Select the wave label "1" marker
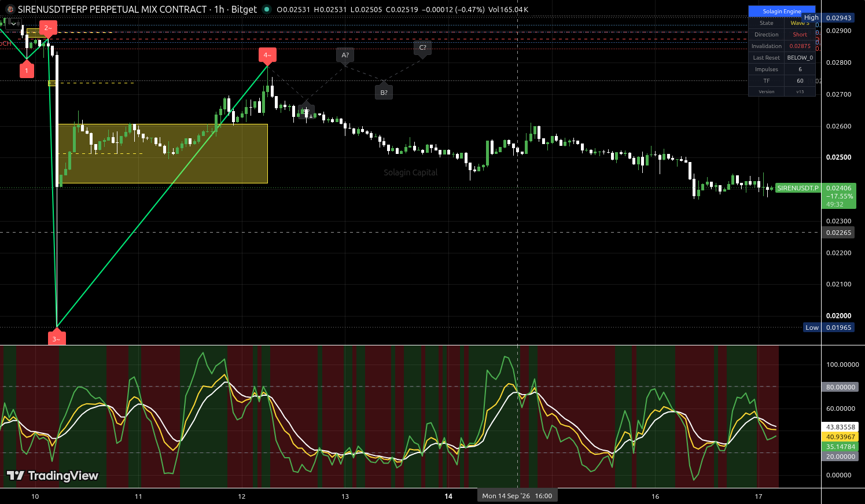Image resolution: width=865 pixels, height=504 pixels. pyautogui.click(x=27, y=70)
